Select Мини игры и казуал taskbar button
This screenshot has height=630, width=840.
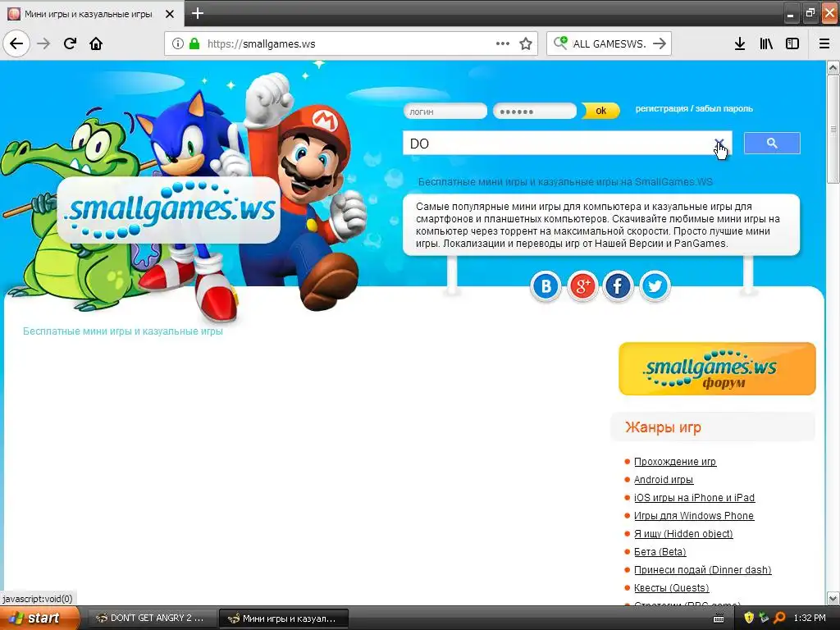(x=284, y=619)
